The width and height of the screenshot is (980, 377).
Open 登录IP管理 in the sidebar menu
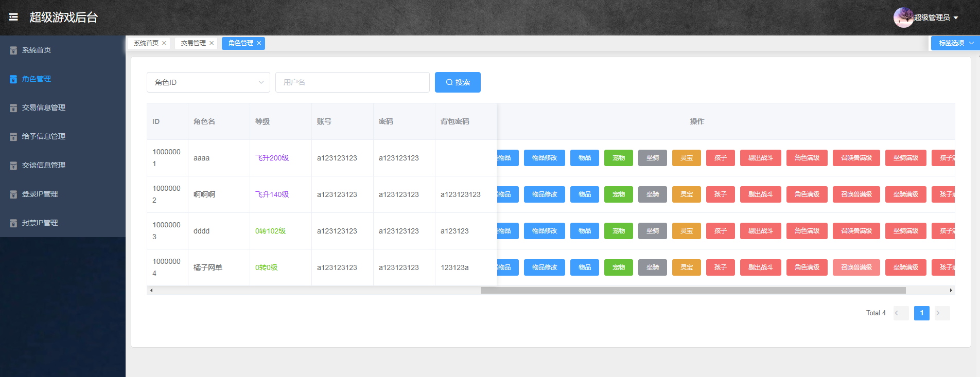40,194
